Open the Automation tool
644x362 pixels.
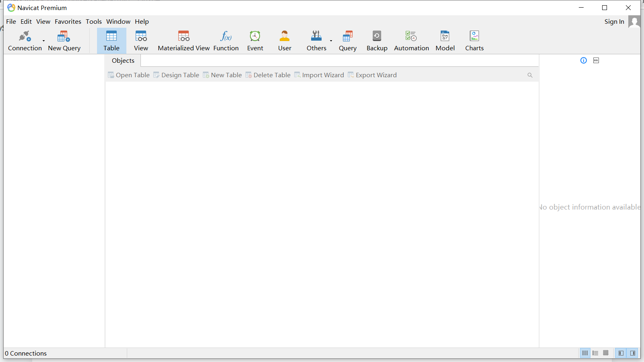[411, 41]
